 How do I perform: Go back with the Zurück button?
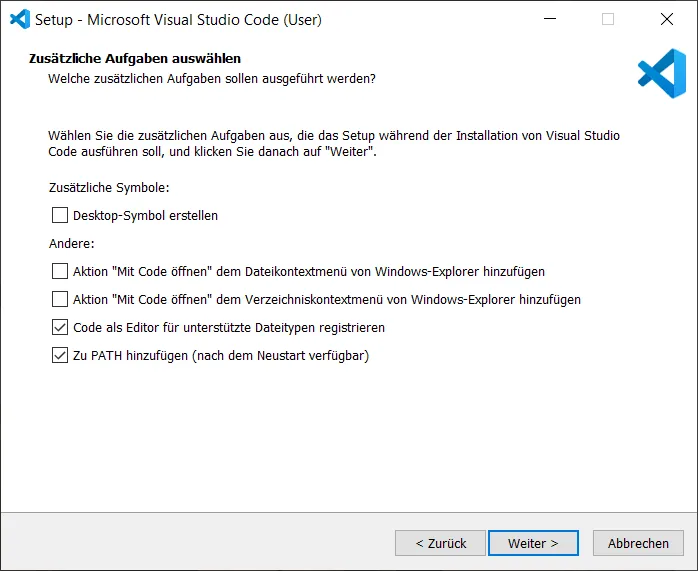tap(440, 543)
